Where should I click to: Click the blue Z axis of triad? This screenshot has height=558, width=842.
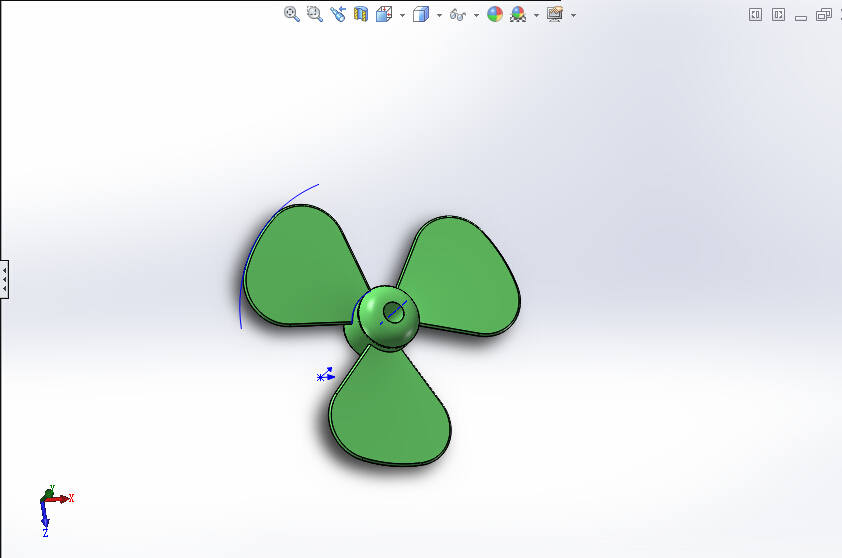pyautogui.click(x=45, y=519)
